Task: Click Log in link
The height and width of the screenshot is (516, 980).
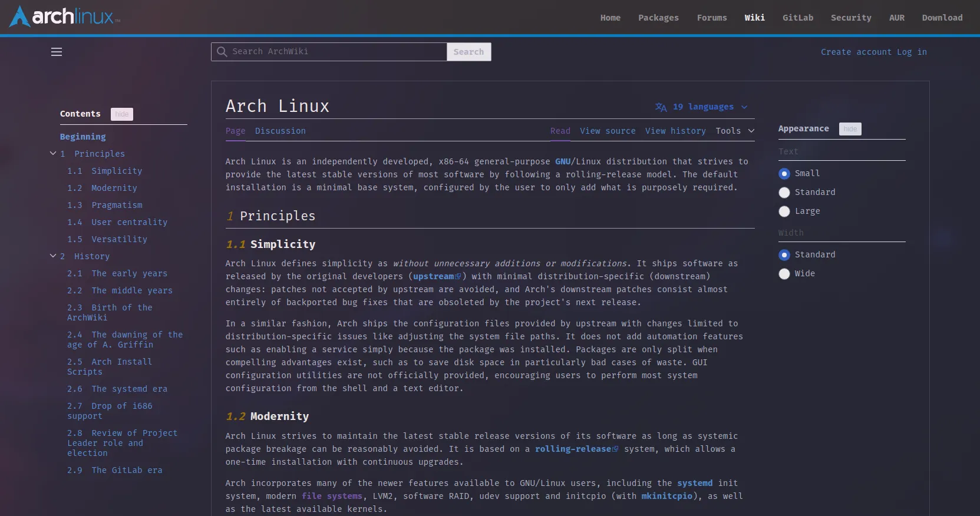Action: point(912,52)
